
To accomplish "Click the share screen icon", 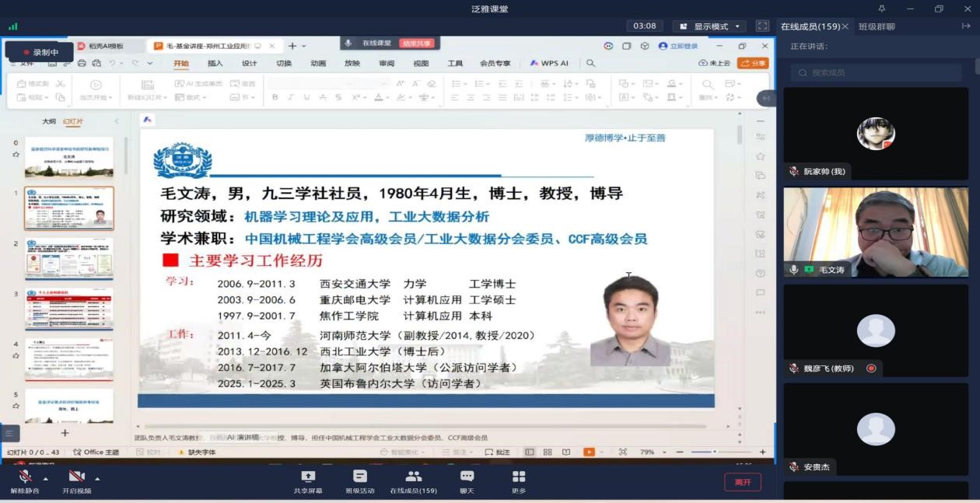I will click(308, 477).
